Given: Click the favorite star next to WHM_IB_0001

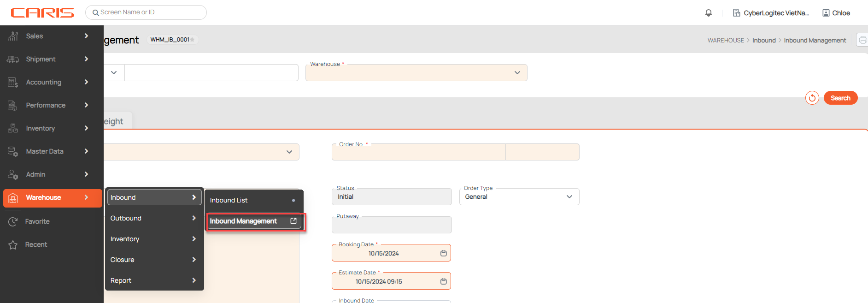Looking at the screenshot, I should [x=193, y=40].
